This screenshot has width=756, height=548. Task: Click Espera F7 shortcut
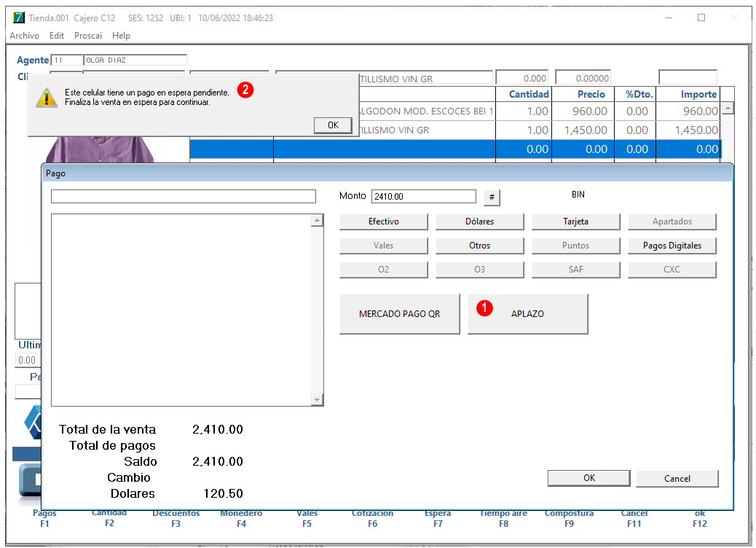[x=438, y=519]
